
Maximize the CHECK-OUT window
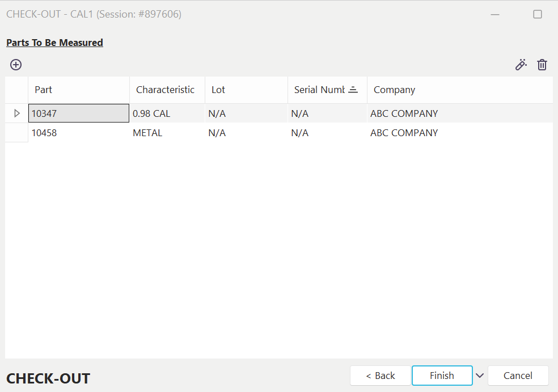538,14
